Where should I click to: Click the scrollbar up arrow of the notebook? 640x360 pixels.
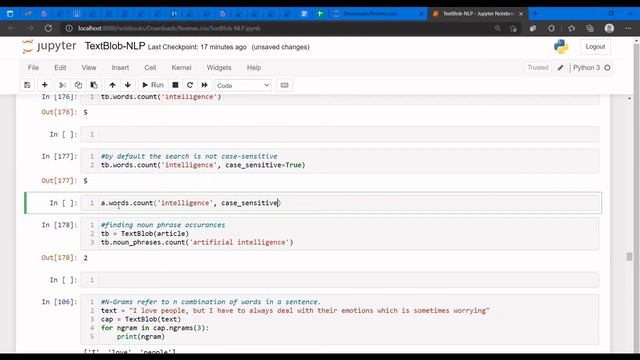pyautogui.click(x=629, y=98)
